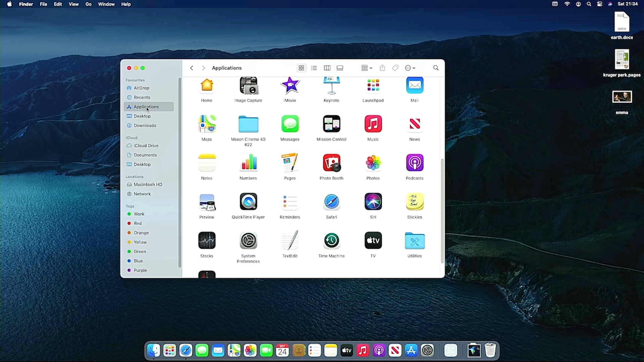The height and width of the screenshot is (362, 644).
Task: Switch Finder to column view
Action: pyautogui.click(x=327, y=68)
